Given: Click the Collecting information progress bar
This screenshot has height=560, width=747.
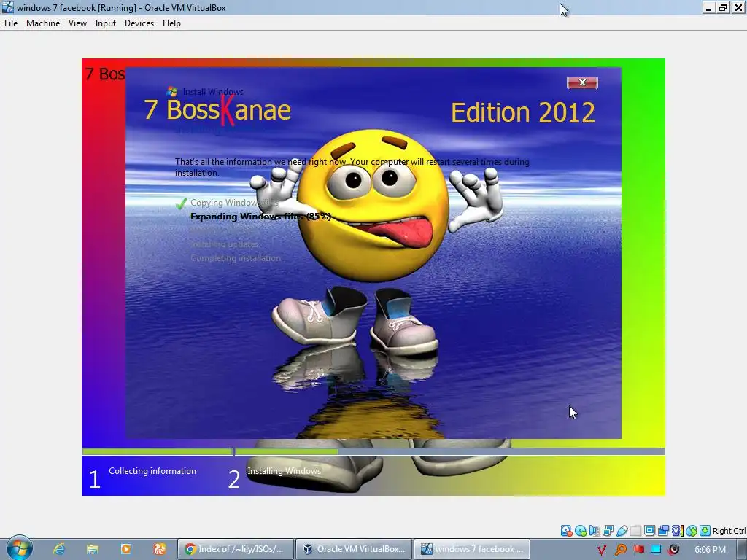Looking at the screenshot, I should (x=158, y=451).
